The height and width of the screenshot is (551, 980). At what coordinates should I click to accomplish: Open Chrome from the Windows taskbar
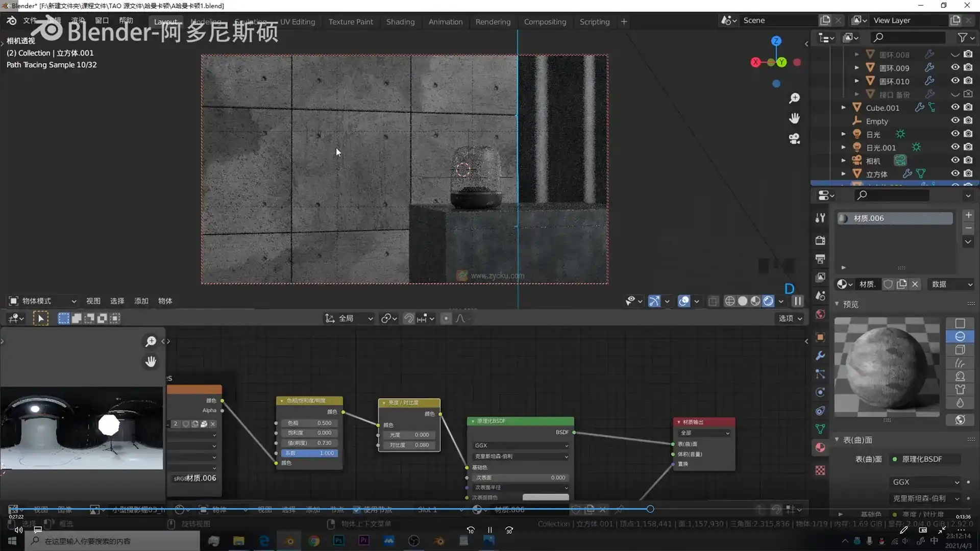pos(314,541)
